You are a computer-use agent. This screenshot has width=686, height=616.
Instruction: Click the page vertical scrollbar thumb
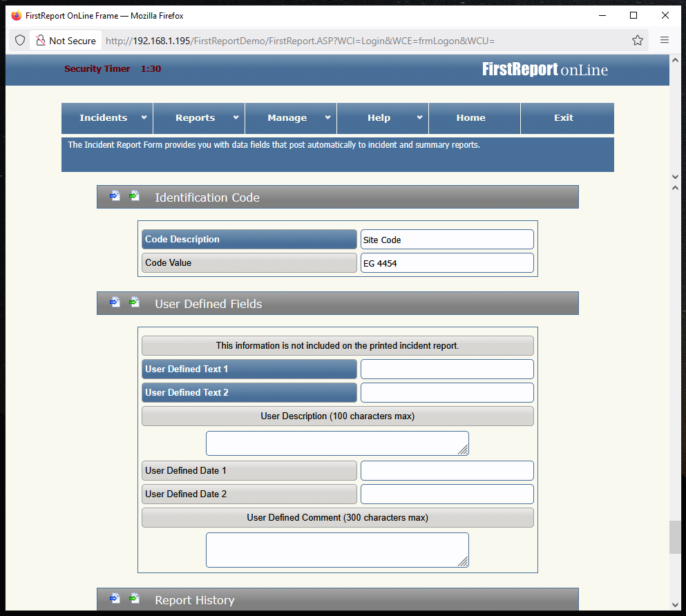click(x=674, y=537)
